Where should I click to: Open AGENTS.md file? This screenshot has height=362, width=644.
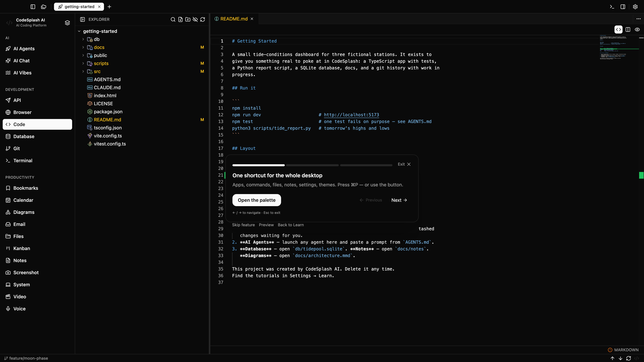pyautogui.click(x=142, y=79)
